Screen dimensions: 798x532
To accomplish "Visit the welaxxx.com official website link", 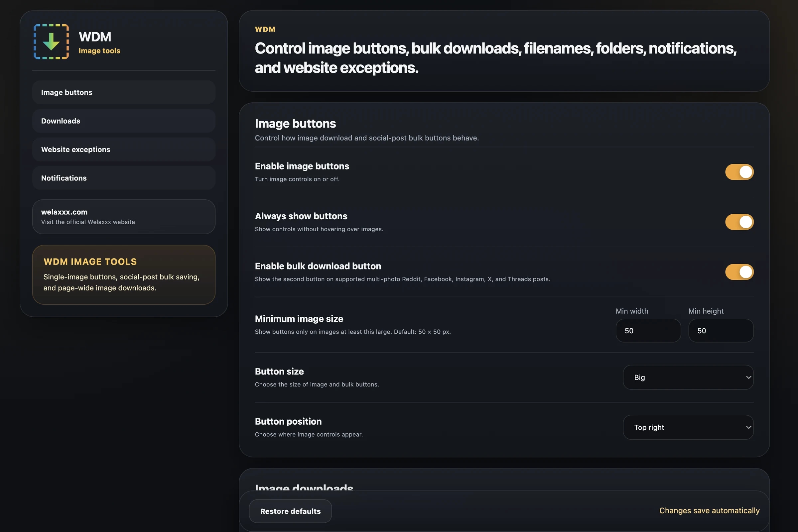I will [124, 216].
